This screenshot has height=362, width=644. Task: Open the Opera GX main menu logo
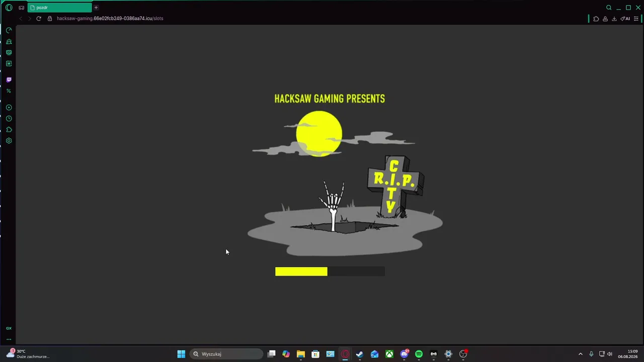click(x=9, y=8)
